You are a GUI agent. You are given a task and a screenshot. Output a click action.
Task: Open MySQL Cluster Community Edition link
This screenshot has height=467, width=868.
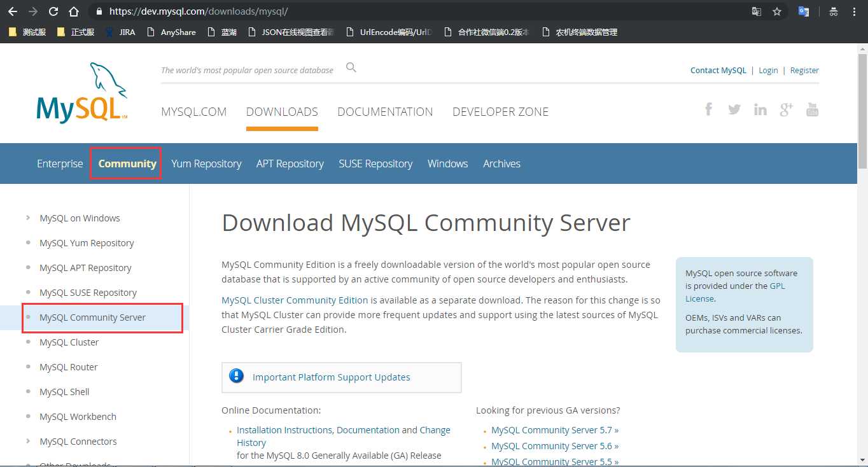click(295, 300)
